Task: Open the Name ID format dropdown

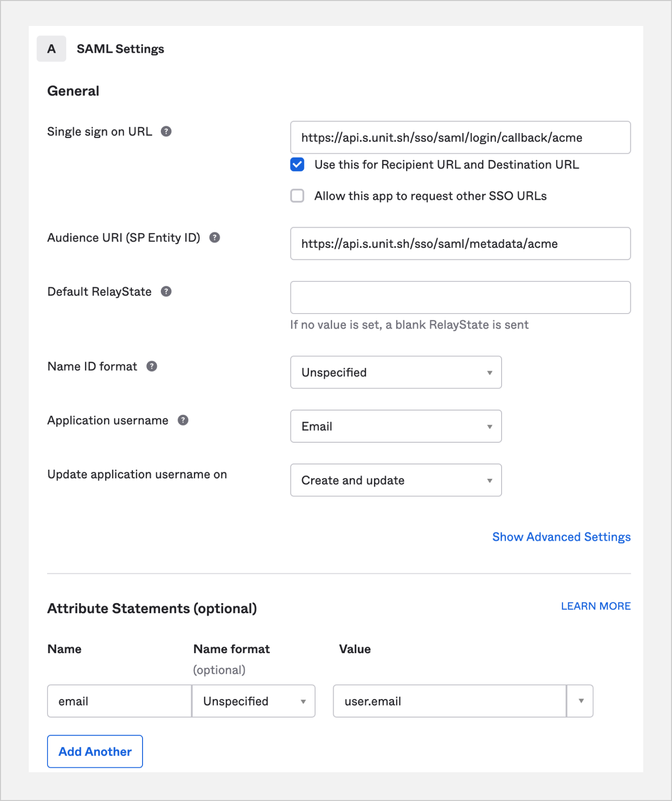Action: click(x=396, y=372)
